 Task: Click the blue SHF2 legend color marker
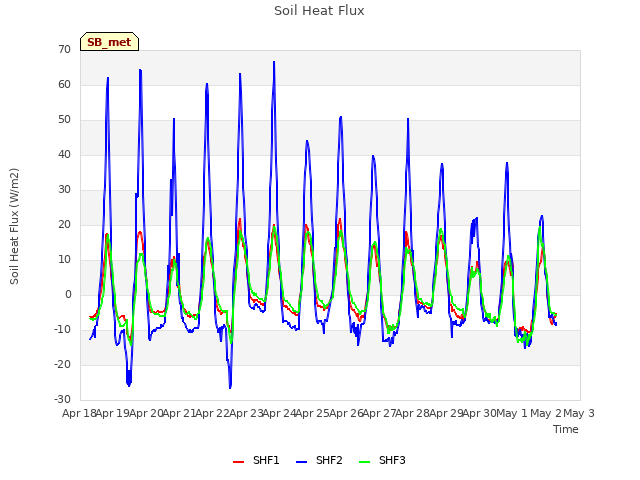click(x=301, y=462)
